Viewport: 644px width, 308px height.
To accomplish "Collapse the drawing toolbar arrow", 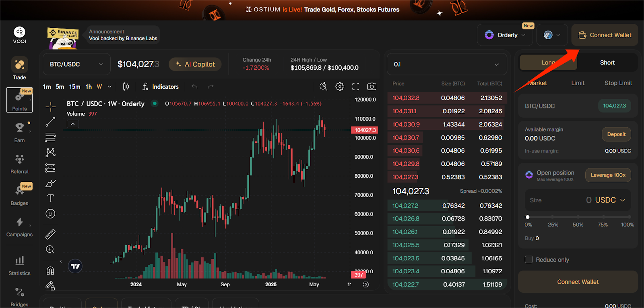I will (61, 261).
